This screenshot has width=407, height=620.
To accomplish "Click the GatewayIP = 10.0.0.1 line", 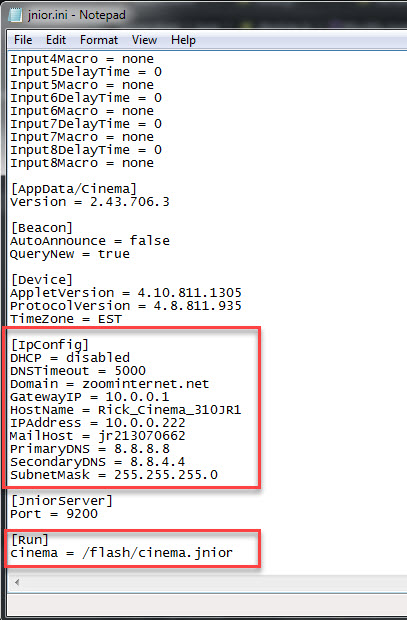I will pos(90,397).
